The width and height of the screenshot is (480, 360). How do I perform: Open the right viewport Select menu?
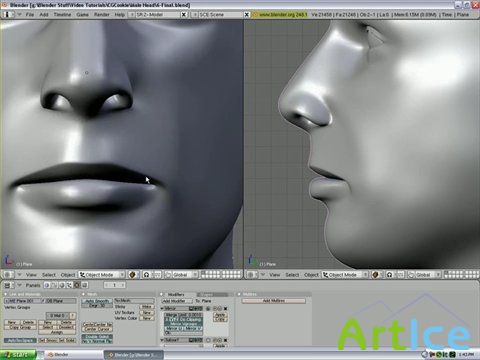pyautogui.click(x=292, y=275)
